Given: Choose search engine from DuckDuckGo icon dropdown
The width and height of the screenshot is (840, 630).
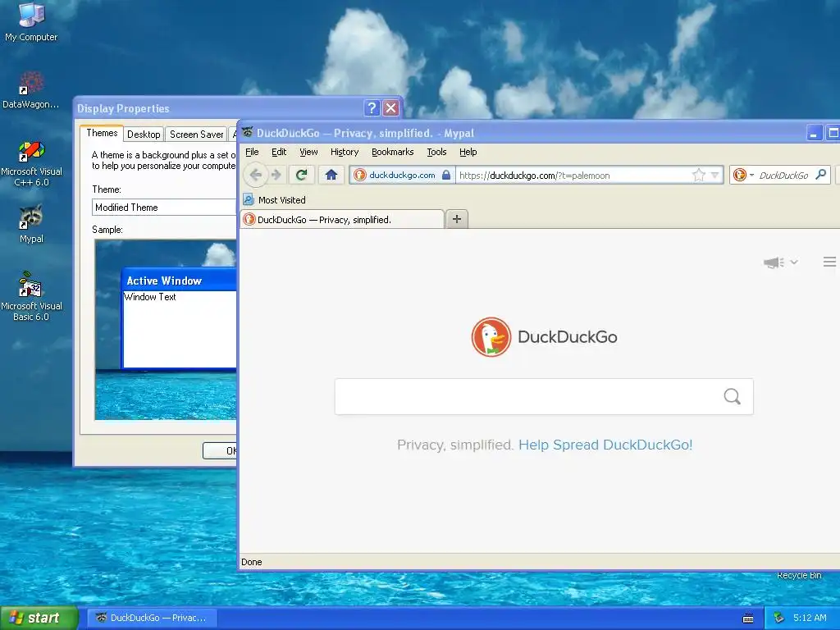Looking at the screenshot, I should 743,176.
